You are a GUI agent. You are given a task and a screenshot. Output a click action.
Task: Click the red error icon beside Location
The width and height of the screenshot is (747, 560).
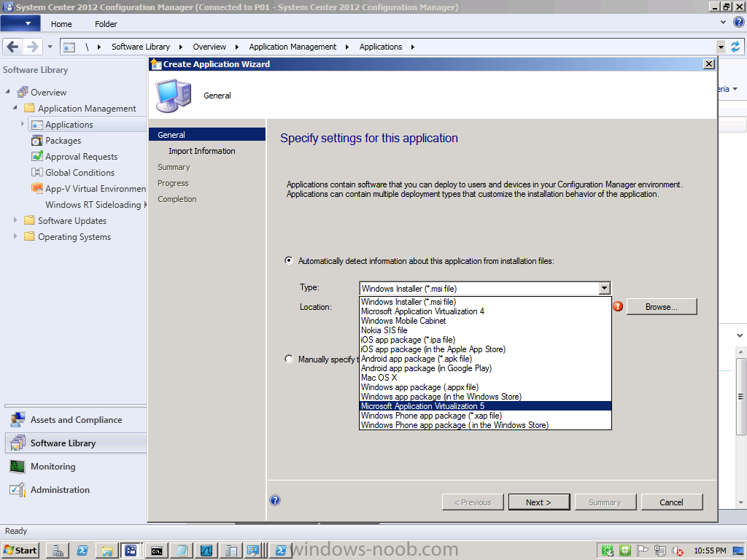[618, 307]
